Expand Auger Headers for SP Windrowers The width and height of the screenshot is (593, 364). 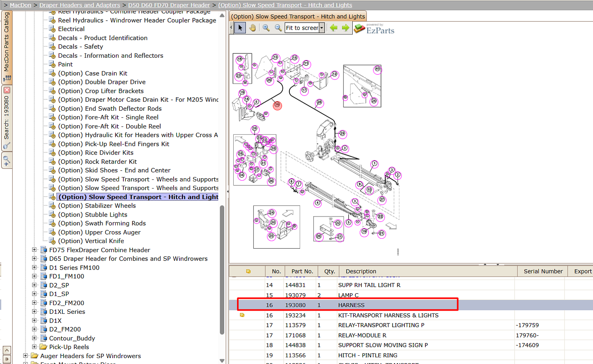click(x=26, y=356)
